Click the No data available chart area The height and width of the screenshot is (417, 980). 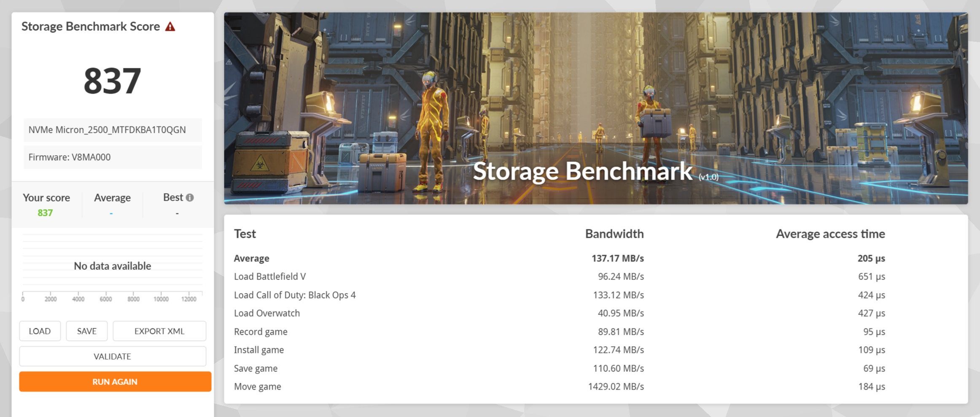pos(113,266)
